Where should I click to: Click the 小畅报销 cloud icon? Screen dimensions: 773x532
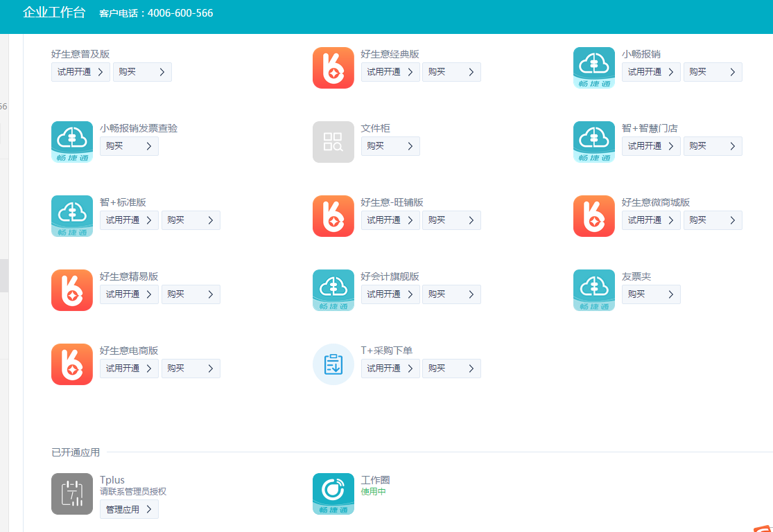click(x=594, y=68)
